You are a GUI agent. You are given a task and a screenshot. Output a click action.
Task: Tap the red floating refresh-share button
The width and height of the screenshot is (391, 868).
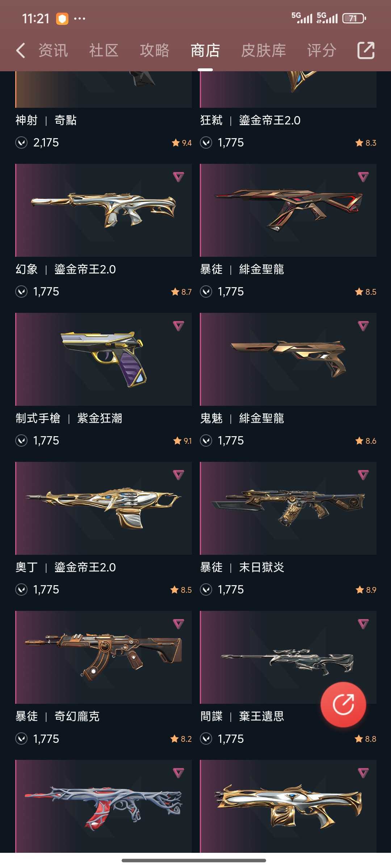(343, 704)
